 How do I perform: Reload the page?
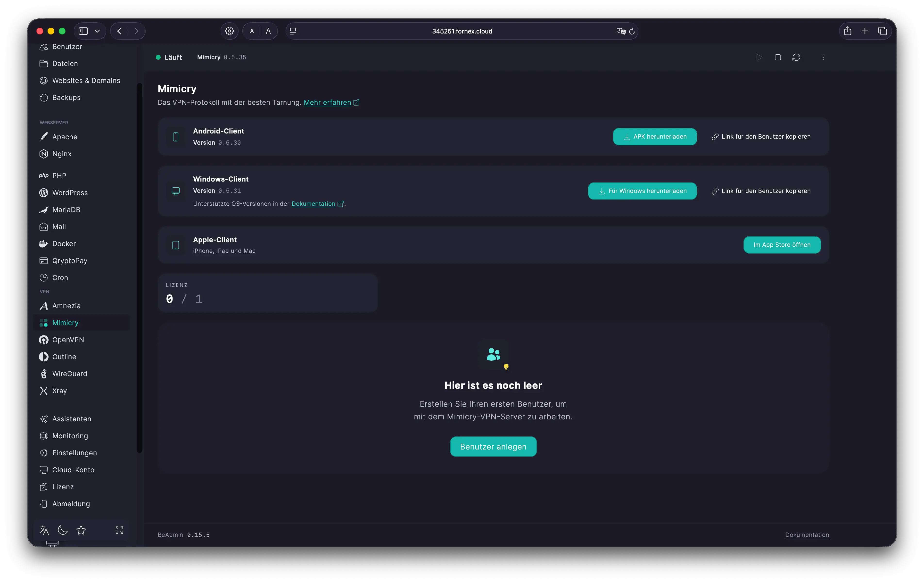pyautogui.click(x=632, y=31)
